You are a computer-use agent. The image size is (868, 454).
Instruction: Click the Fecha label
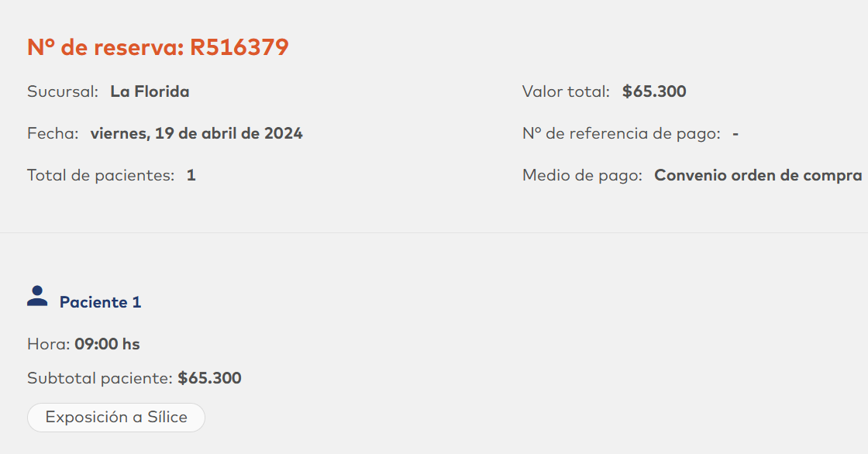pyautogui.click(x=53, y=133)
